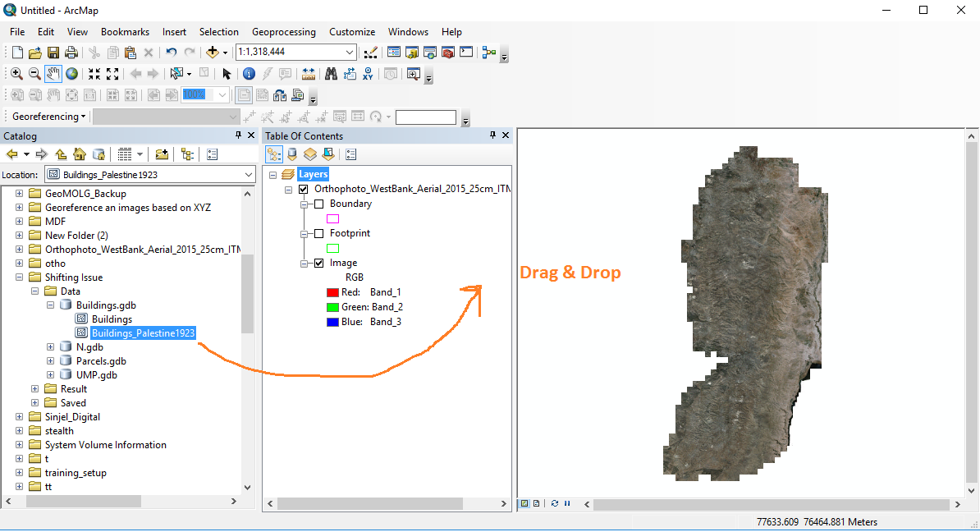This screenshot has height=532, width=980.
Task: Open the Find binoculars tool
Action: [331, 74]
